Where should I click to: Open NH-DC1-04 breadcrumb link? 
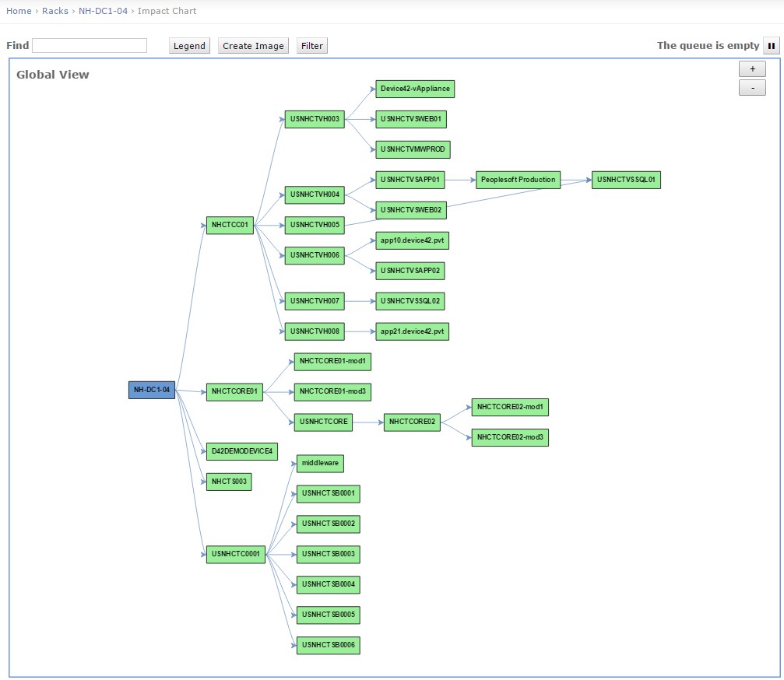point(103,11)
